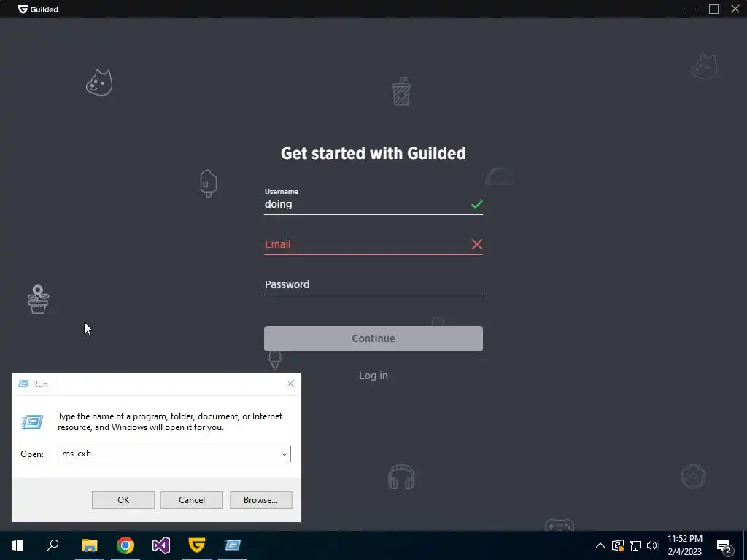The width and height of the screenshot is (747, 560).
Task: Close the Run dialog with X
Action: (290, 384)
